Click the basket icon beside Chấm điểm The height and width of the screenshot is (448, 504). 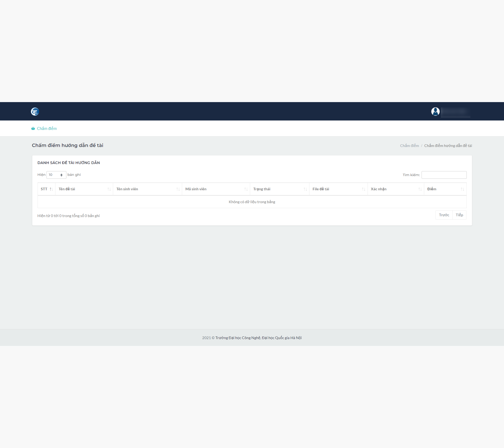(33, 129)
